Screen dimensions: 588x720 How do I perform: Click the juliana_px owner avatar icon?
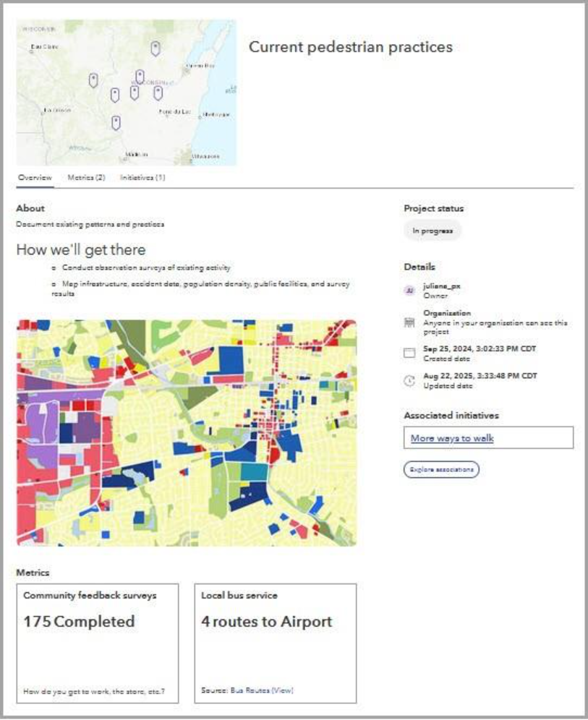tap(409, 290)
